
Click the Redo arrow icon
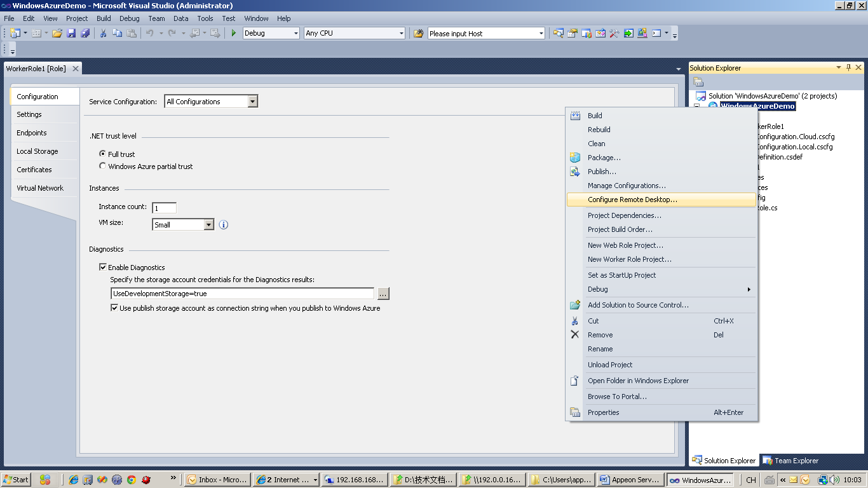172,33
